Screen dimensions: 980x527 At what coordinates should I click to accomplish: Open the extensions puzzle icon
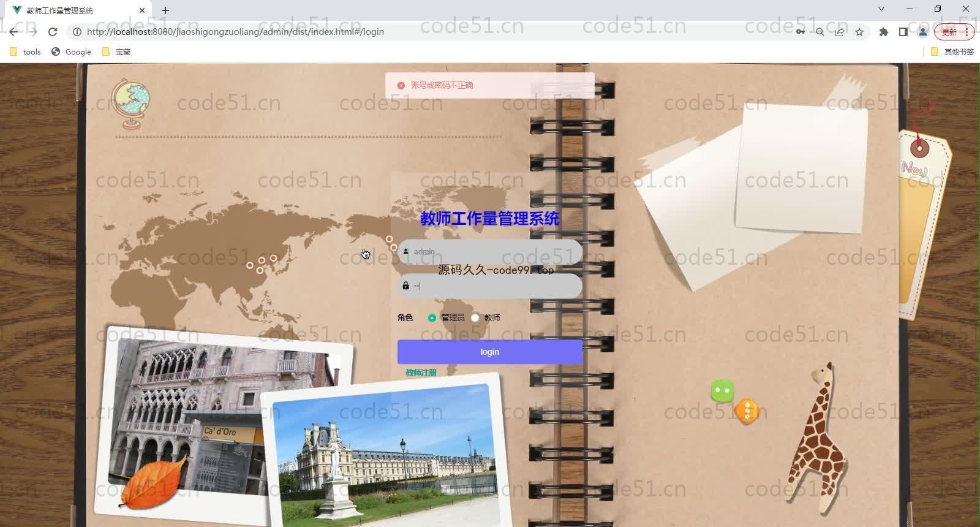883,32
